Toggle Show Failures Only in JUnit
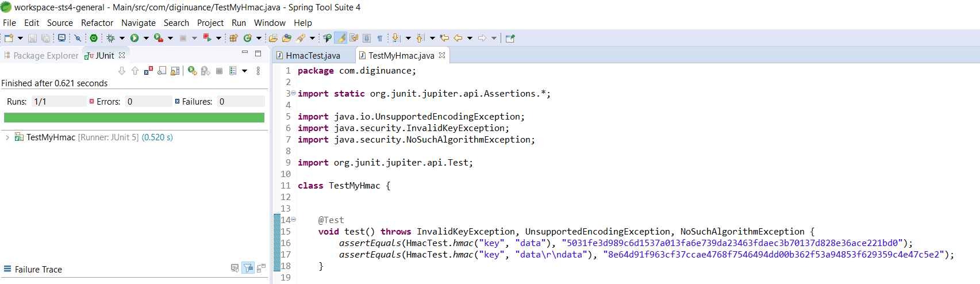Screen dimensions: 980x284 148,71
